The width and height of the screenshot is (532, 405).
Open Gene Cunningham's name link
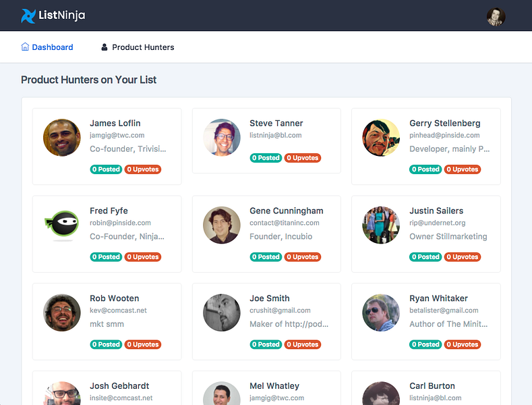tap(286, 211)
